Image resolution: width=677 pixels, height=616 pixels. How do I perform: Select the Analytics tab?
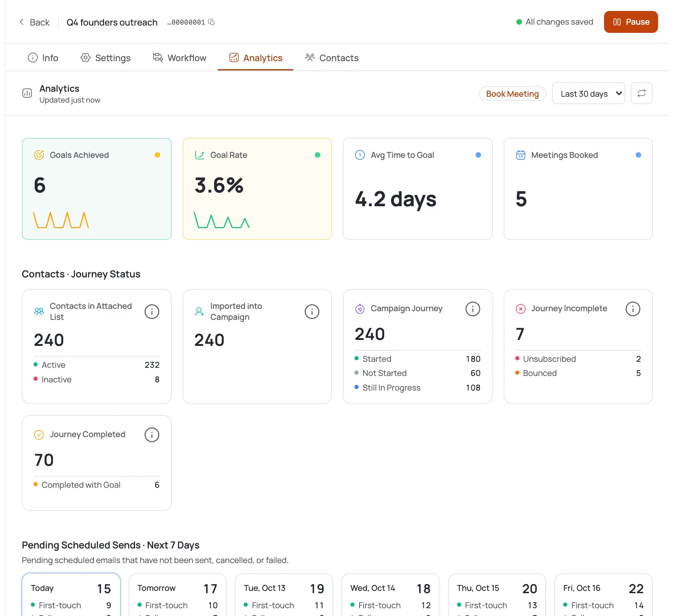(255, 58)
